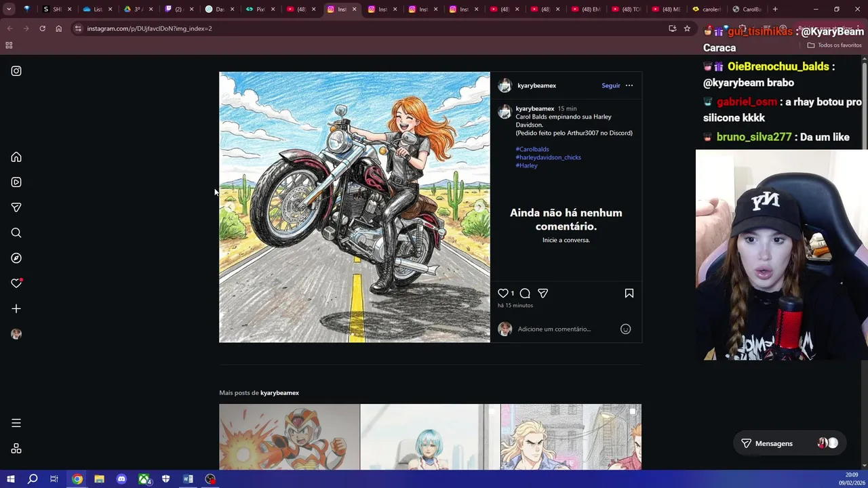The image size is (868, 488).
Task: Switch to the CarolBa browser tab
Action: point(747,9)
